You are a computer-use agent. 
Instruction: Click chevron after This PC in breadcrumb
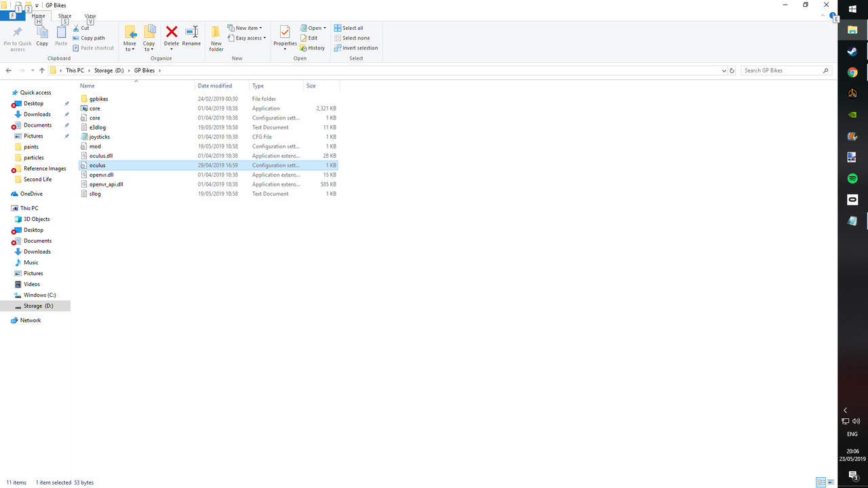89,70
